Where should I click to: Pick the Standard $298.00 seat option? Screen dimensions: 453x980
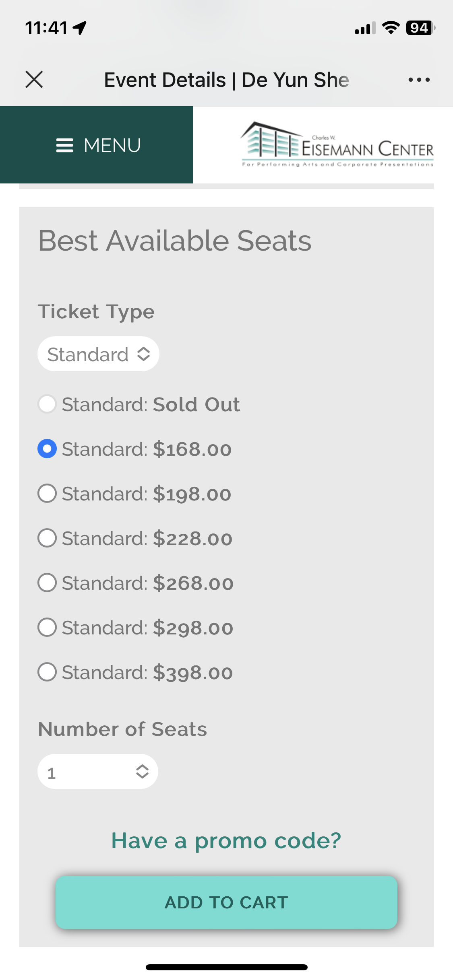(x=47, y=627)
